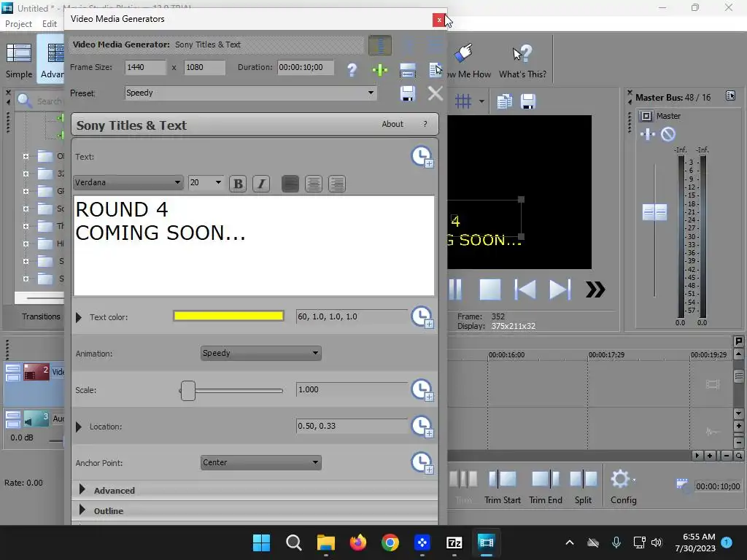Click the Bold formatting button
Viewport: 747px width, 560px height.
tap(238, 184)
